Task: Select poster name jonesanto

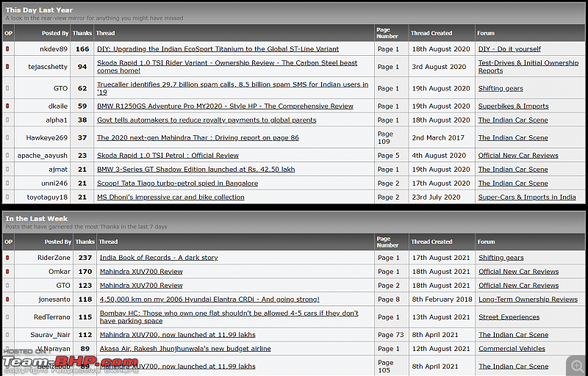Action: (54, 299)
